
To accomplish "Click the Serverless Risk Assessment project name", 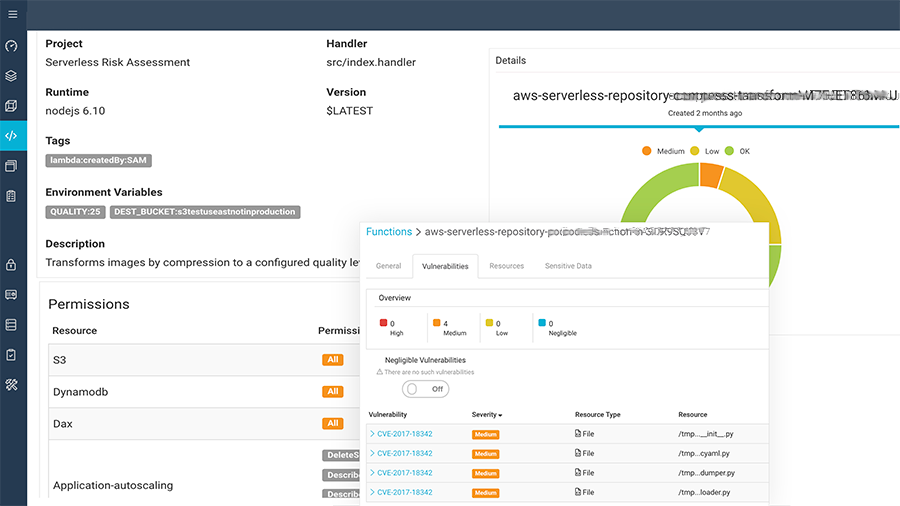I will pyautogui.click(x=118, y=63).
